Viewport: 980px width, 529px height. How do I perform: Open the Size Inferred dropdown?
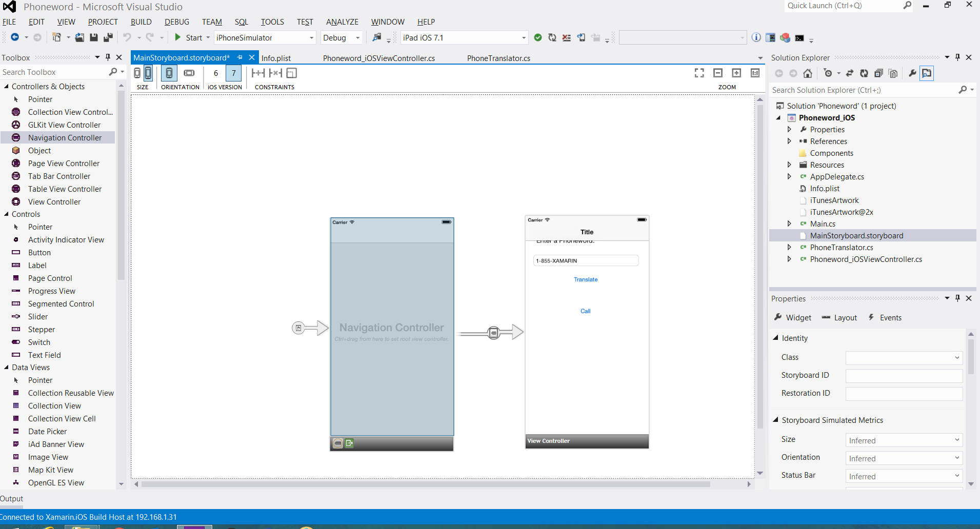[904, 440]
